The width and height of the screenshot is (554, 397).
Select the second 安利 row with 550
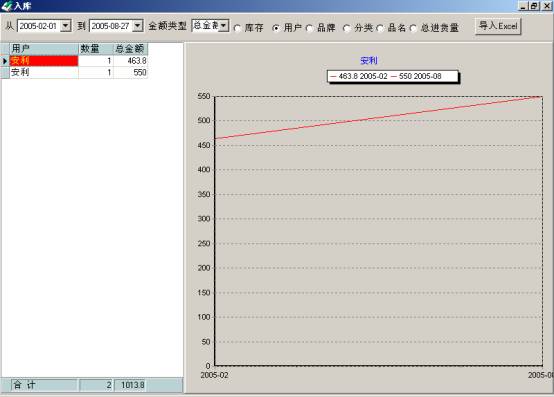(78, 72)
